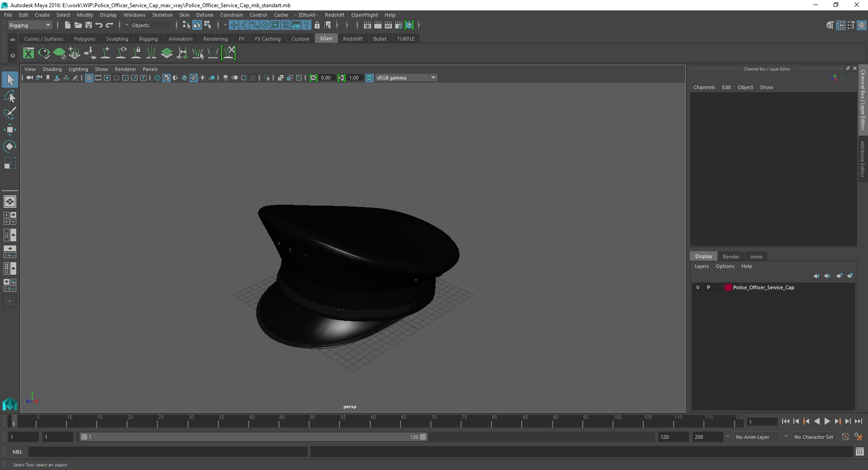The image size is (868, 470).
Task: Click the red Police_Officer_Service_Cap layer color swatch
Action: pos(728,287)
